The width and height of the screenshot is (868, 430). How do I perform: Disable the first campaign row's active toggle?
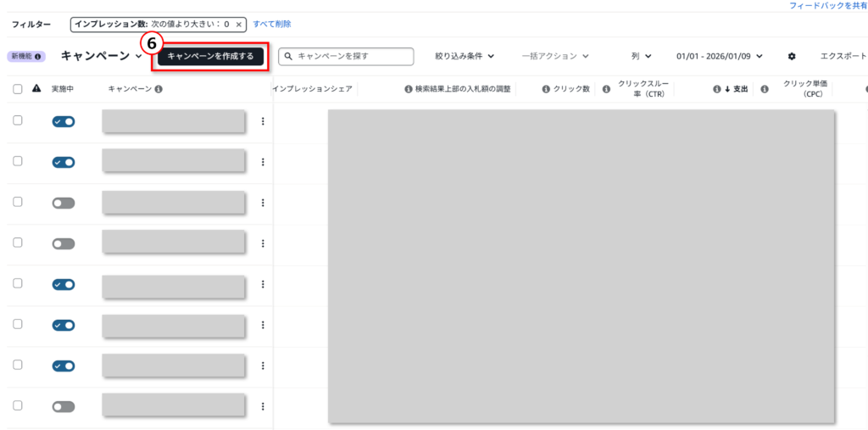pos(64,122)
